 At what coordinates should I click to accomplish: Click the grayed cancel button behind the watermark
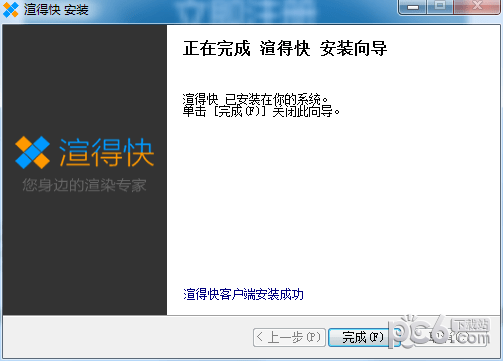point(452,337)
